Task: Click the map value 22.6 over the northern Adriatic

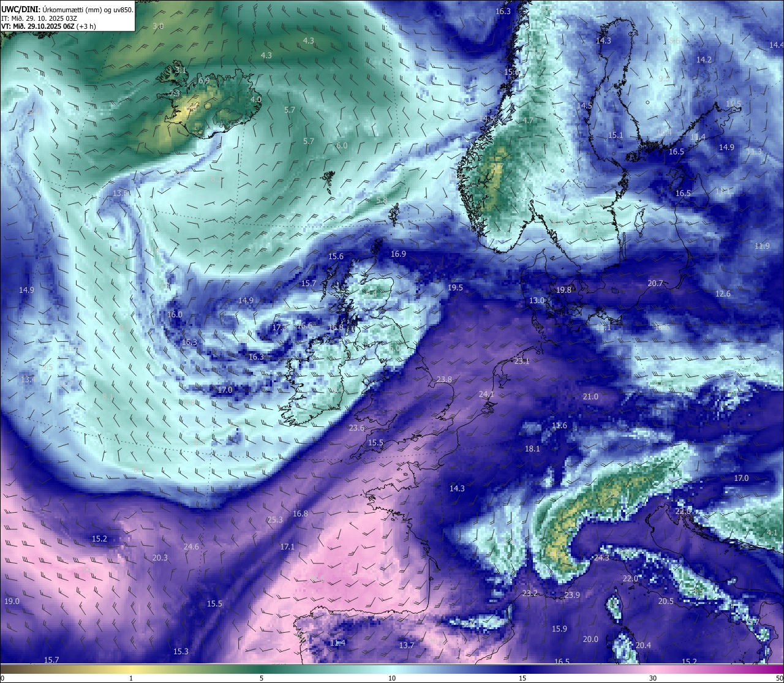Action: 683,510
